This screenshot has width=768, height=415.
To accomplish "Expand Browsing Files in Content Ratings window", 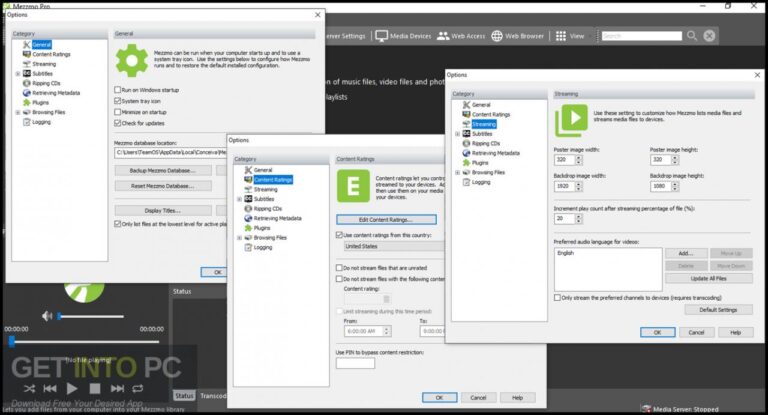I will (x=240, y=238).
